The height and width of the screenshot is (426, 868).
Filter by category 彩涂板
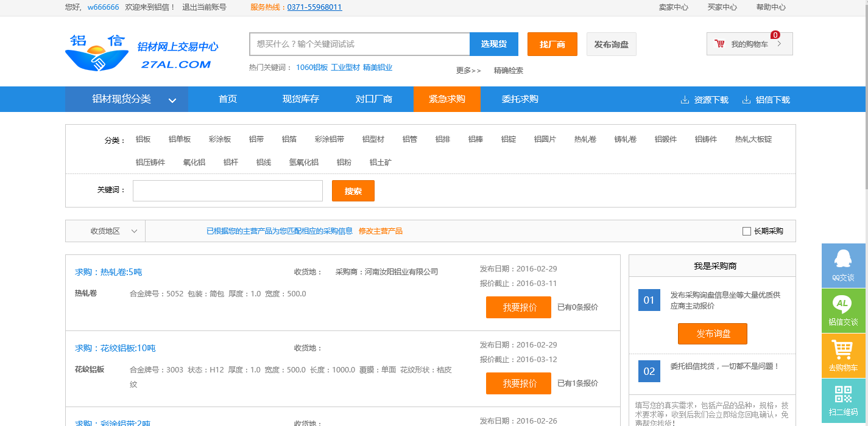coord(220,139)
